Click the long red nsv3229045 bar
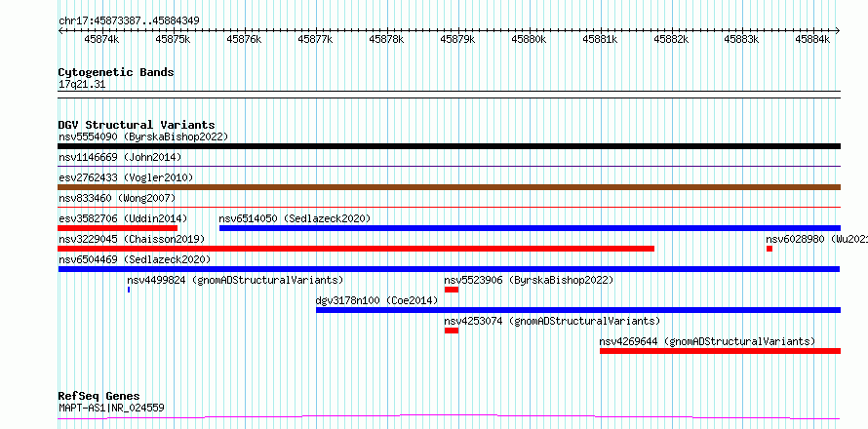This screenshot has height=429, width=868. coord(356,249)
